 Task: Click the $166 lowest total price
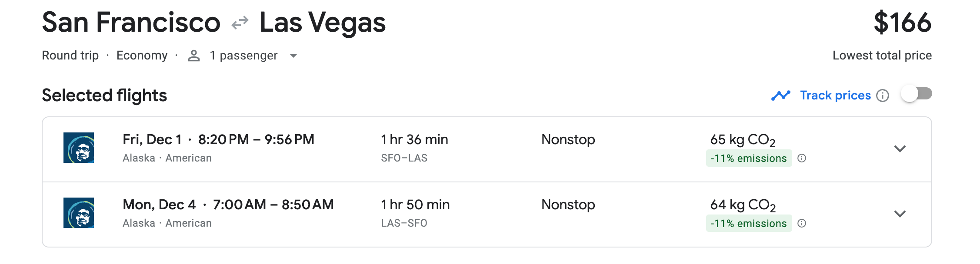(x=903, y=23)
